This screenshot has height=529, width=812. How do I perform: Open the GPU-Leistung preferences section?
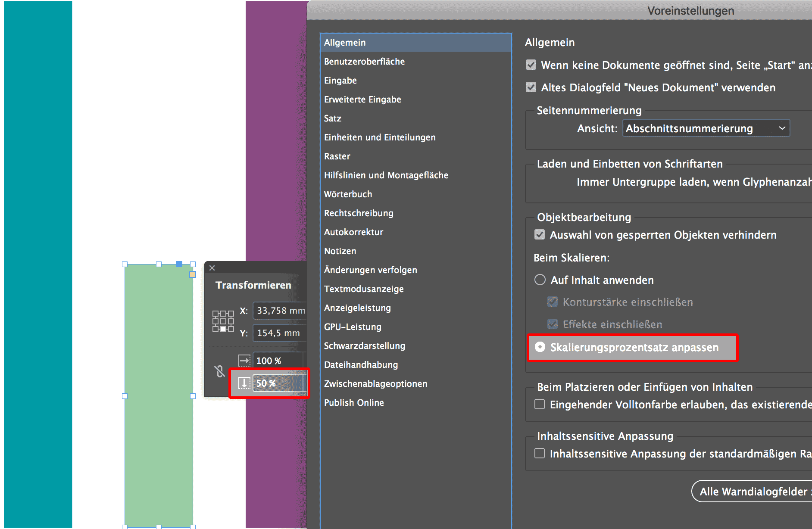[x=353, y=327]
